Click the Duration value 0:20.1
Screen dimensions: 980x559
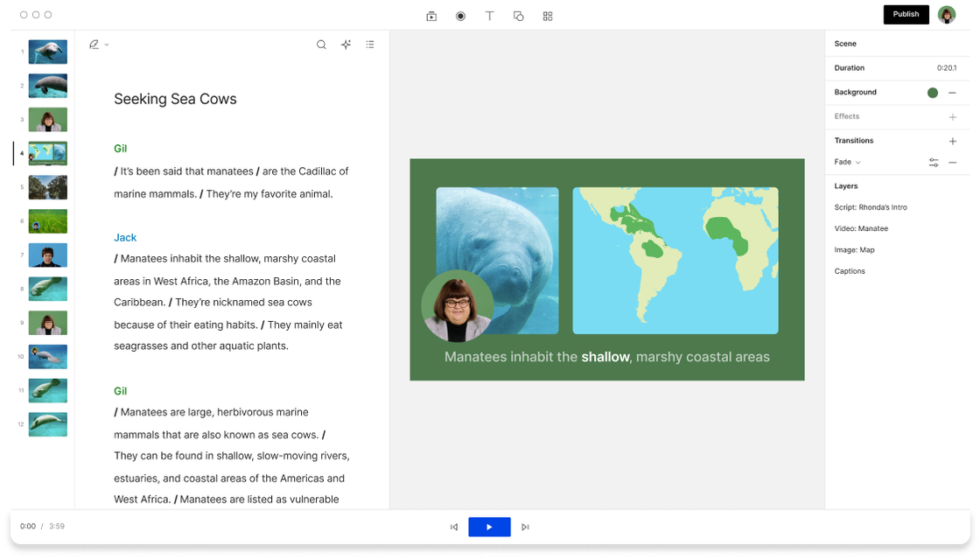click(x=946, y=68)
